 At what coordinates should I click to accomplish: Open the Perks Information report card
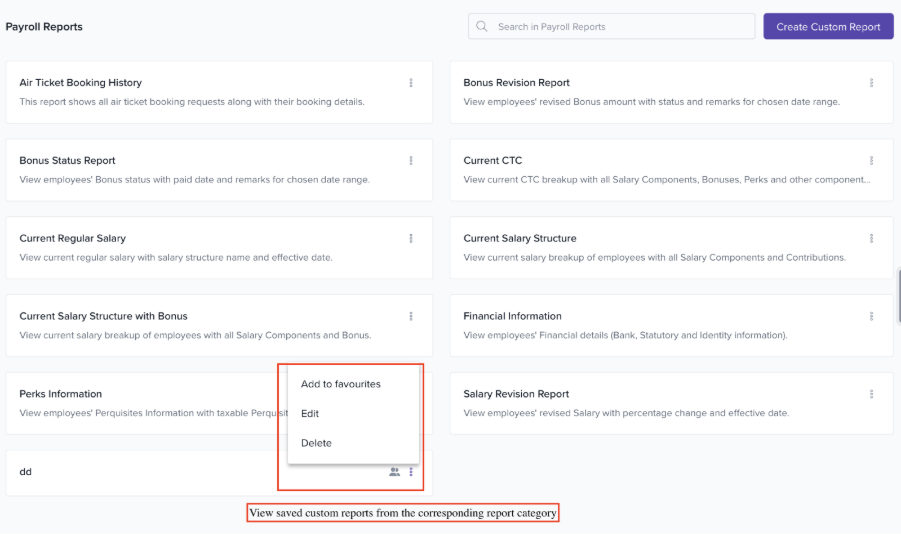click(61, 394)
